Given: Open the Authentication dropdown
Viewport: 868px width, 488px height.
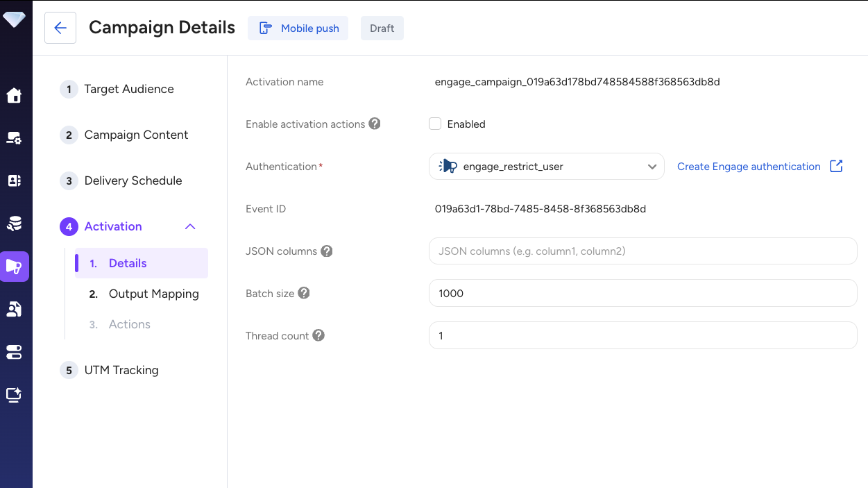Looking at the screenshot, I should click(x=546, y=167).
